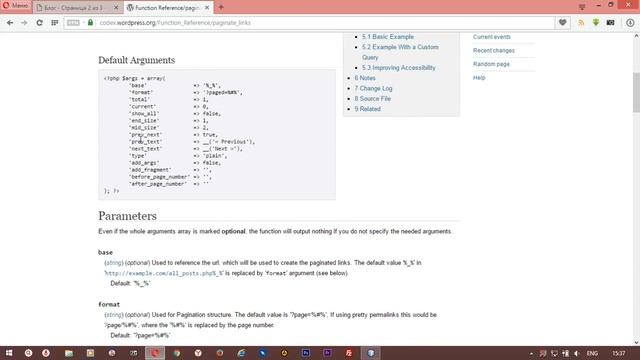
Task: Open the Opera Menu button
Action: coord(16,6)
